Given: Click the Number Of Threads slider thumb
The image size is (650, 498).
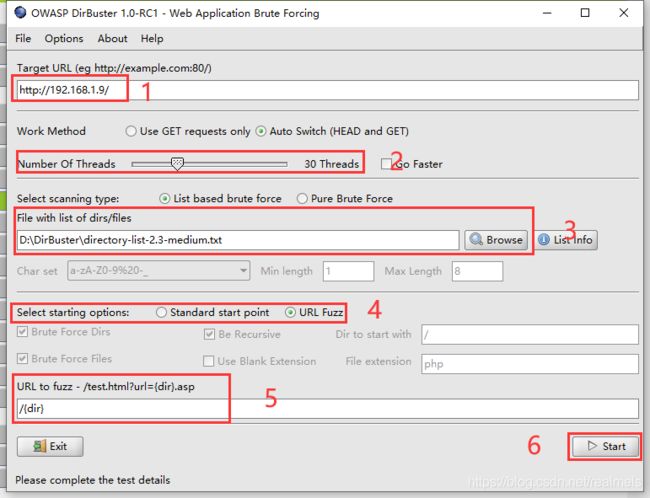Looking at the screenshot, I should (177, 164).
